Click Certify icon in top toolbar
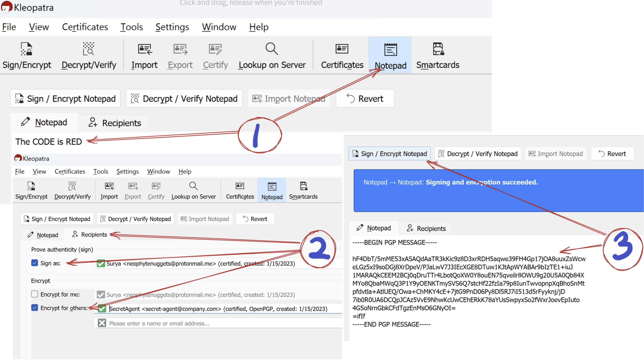The height and width of the screenshot is (360, 644). click(215, 49)
